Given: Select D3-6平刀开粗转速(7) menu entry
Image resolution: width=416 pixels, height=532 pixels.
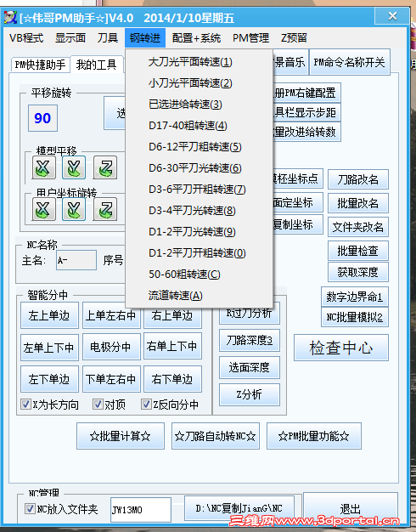Looking at the screenshot, I should 199,190.
